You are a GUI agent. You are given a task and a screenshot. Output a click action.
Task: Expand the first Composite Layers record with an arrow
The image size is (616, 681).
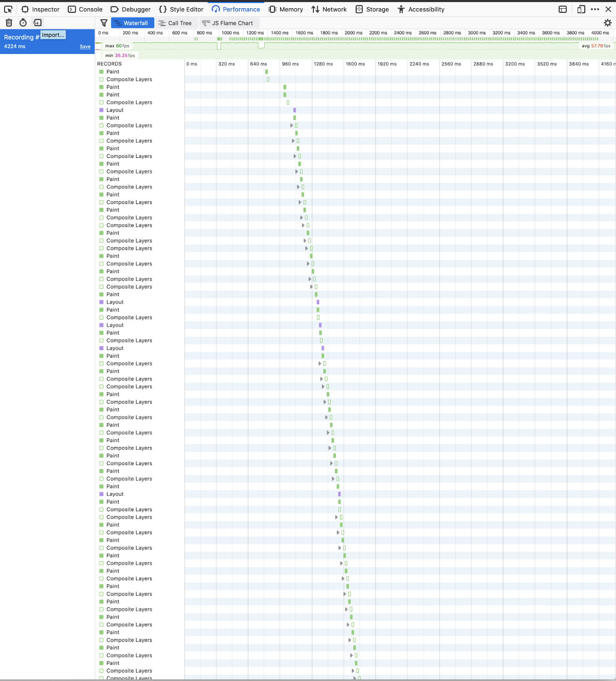[292, 125]
